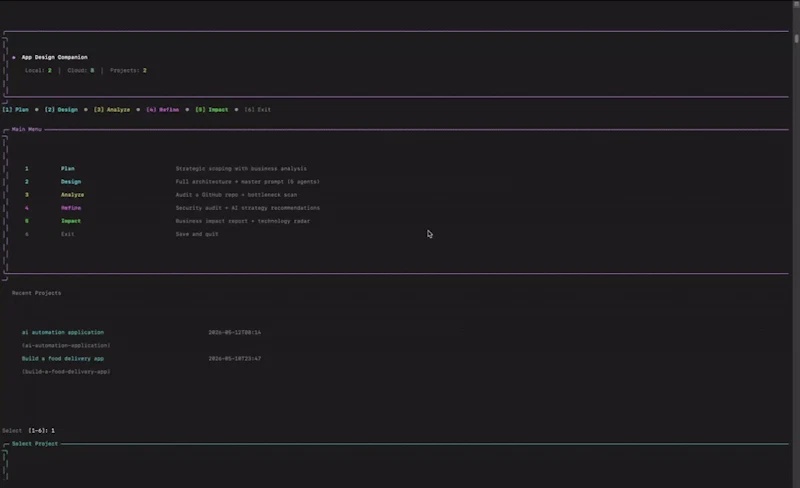Click 'Security audit + AI strategy recommendations' text
This screenshot has width=800, height=488.
(247, 208)
